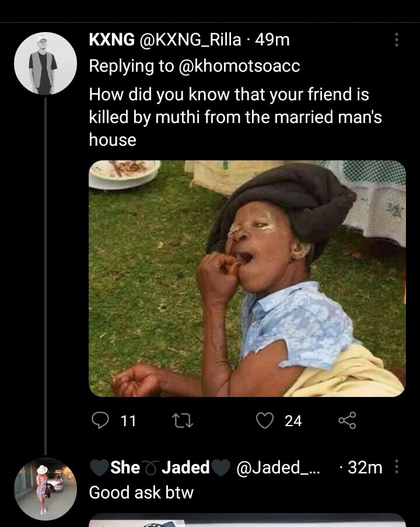Like the tweet with heart icon
The width and height of the screenshot is (420, 527).
pos(265,420)
